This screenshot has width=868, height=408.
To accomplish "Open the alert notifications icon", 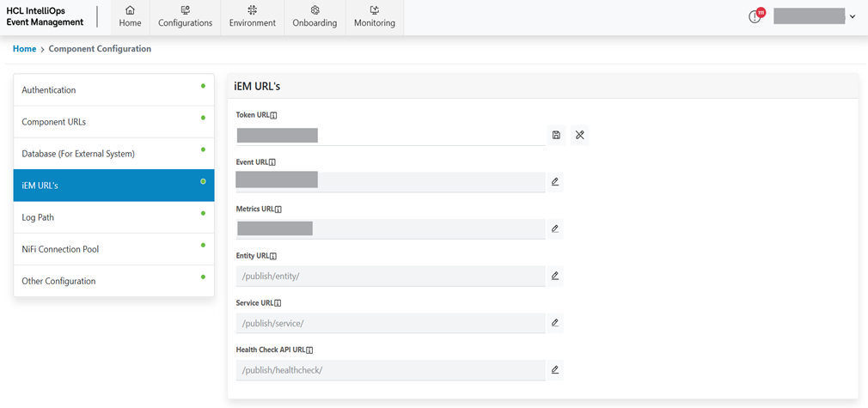I will click(x=755, y=16).
